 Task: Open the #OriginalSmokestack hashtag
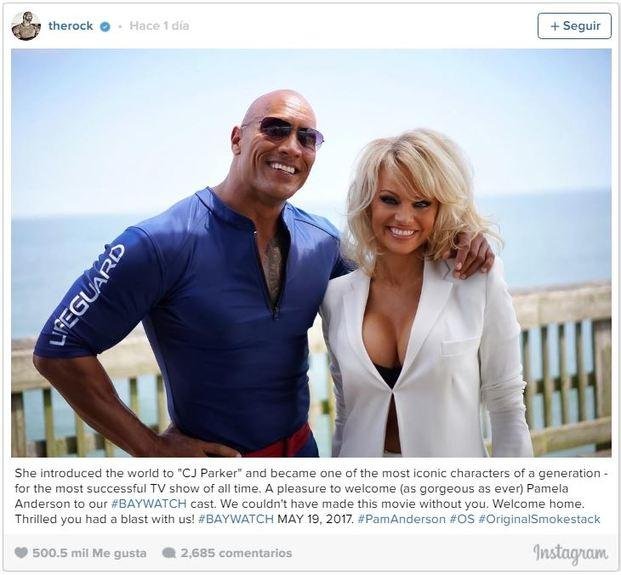coord(539,519)
